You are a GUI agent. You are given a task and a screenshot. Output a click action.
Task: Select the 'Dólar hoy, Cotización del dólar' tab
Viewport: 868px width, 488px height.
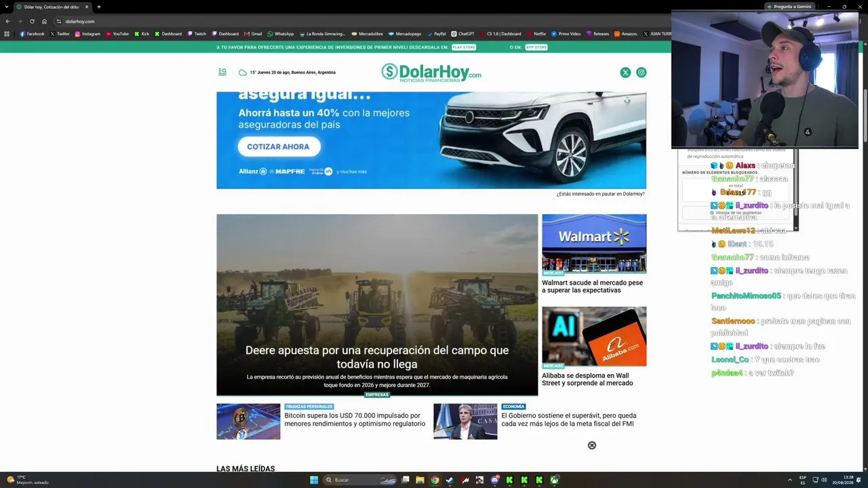(x=53, y=7)
